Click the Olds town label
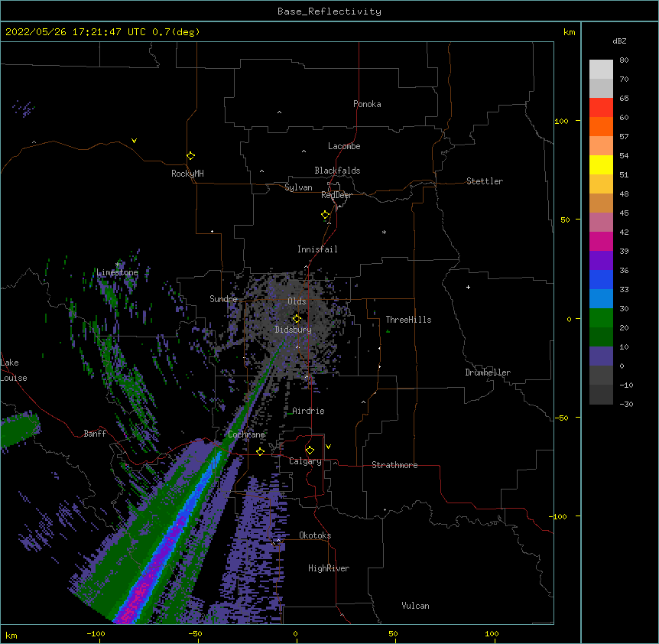Screen dimensions: 659x644 coord(297,301)
